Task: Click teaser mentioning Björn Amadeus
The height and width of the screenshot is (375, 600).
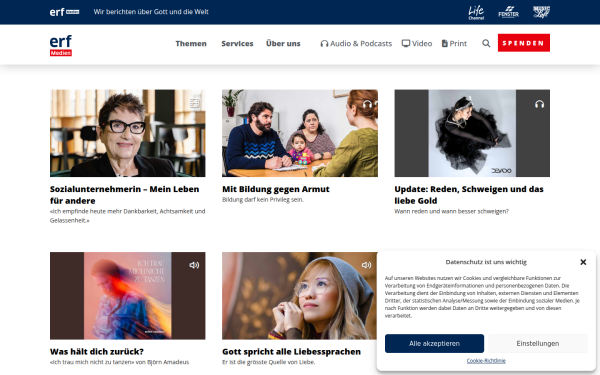Action: 119,362
